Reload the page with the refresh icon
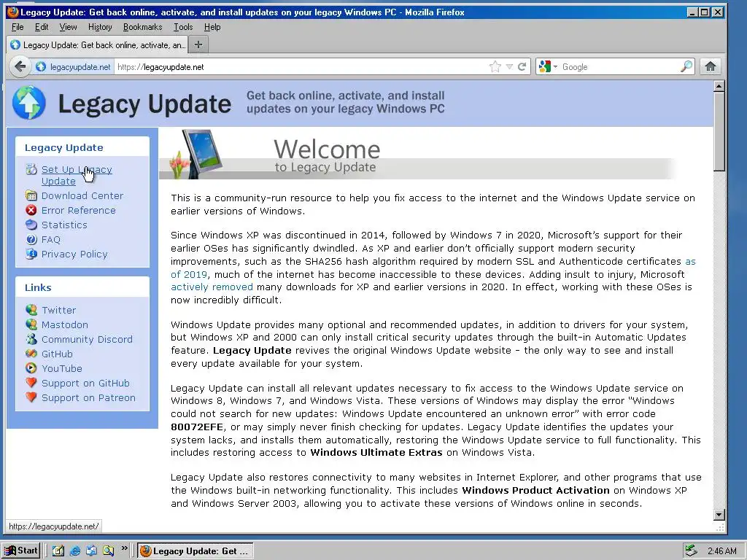Image resolution: width=747 pixels, height=560 pixels. (x=522, y=66)
